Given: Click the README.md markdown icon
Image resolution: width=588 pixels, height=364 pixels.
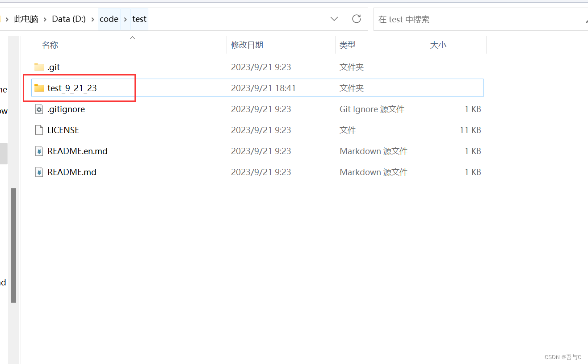Looking at the screenshot, I should point(39,172).
